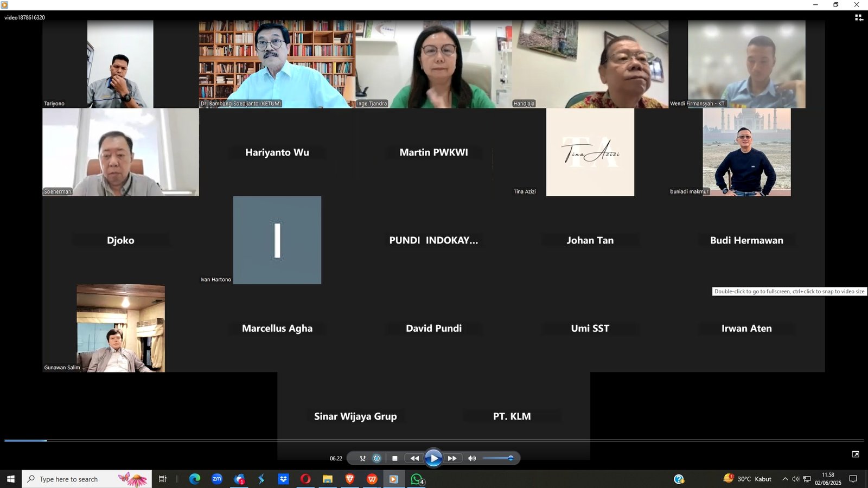Click the fullscreen icon at bottom right

coord(856,454)
